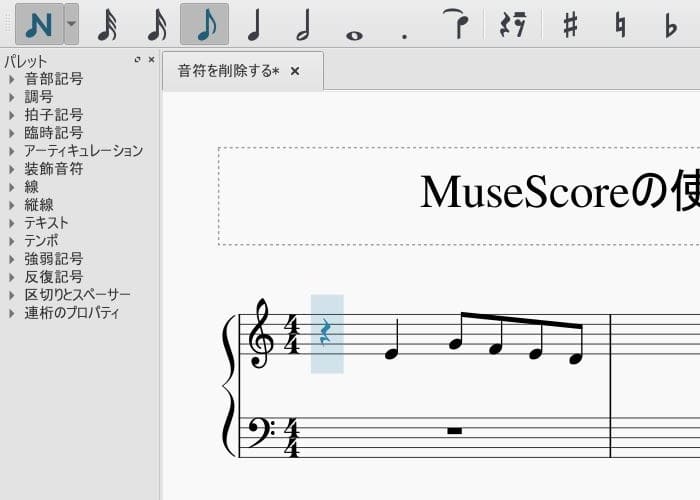
Task: Open note input mode dropdown arrow
Action: 71,24
